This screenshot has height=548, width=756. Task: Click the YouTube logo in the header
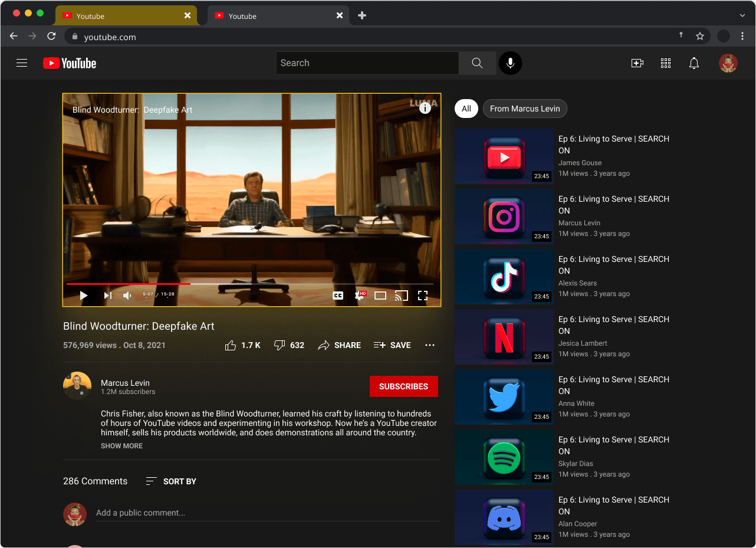coord(70,63)
